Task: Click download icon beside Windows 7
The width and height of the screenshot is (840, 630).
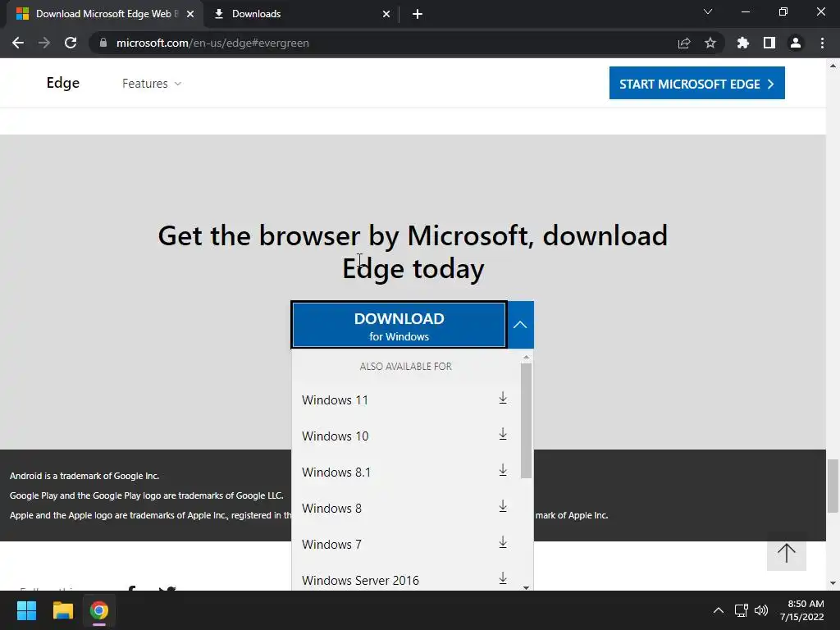Action: click(503, 542)
